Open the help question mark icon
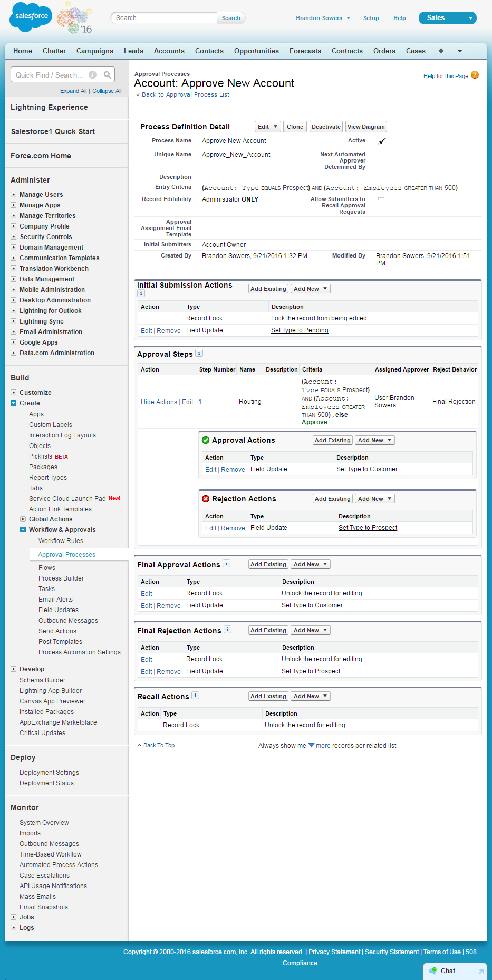Image resolution: width=492 pixels, height=980 pixels. 475,75
